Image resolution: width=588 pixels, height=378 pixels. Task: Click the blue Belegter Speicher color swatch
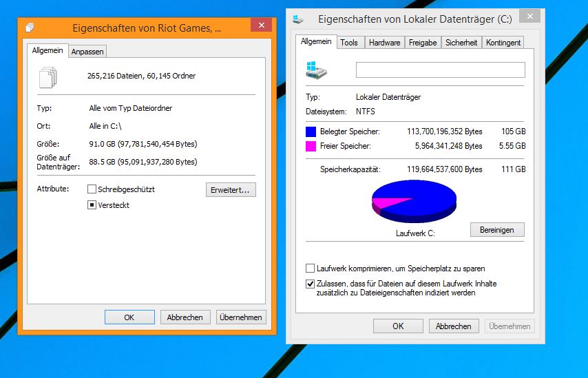311,132
